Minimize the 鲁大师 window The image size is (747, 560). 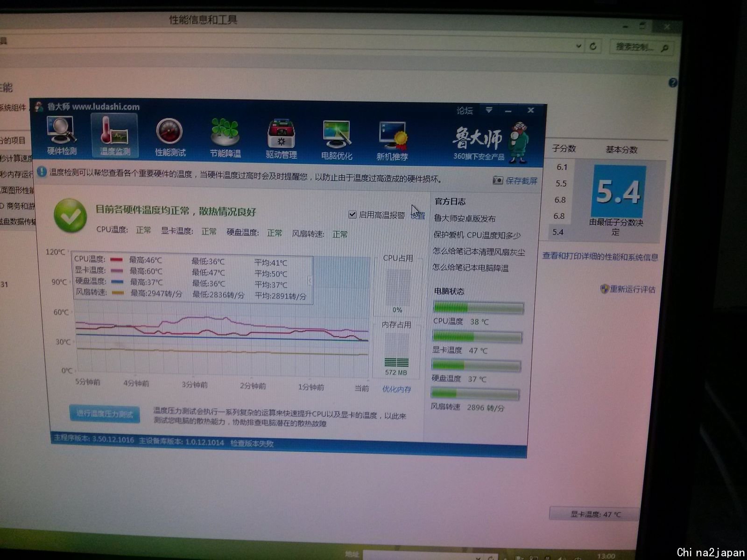click(x=508, y=111)
